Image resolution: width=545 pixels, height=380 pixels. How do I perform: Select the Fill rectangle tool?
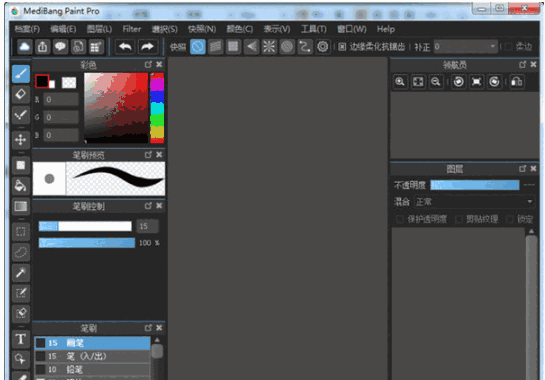tap(21, 165)
